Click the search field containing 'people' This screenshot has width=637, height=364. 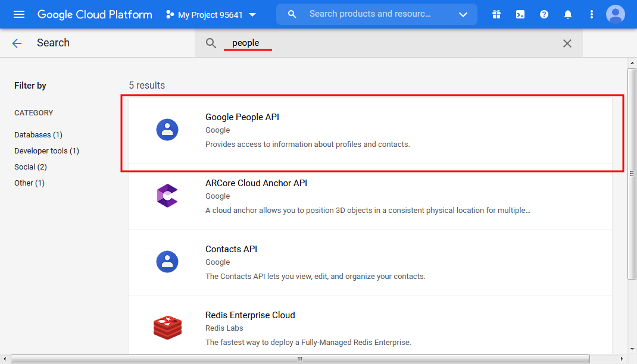tap(388, 43)
